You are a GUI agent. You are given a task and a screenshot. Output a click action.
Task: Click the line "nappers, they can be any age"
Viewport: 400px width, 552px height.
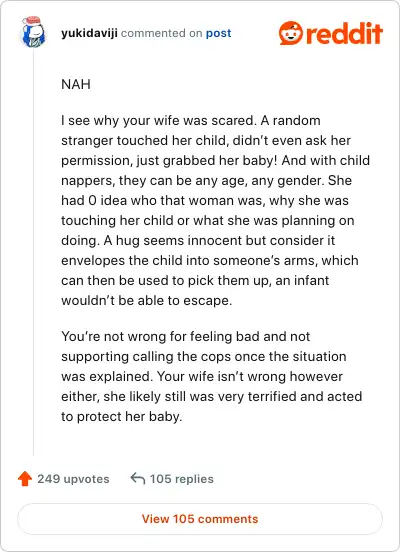[206, 180]
